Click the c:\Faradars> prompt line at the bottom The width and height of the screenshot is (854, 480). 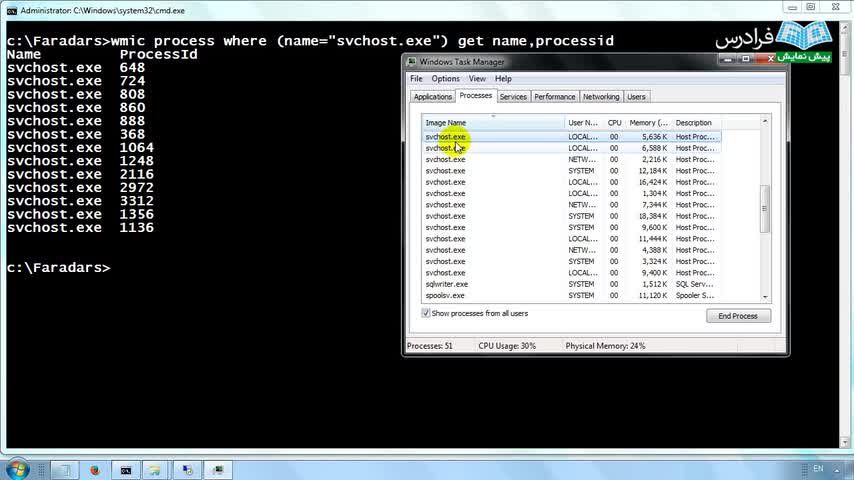(x=59, y=268)
